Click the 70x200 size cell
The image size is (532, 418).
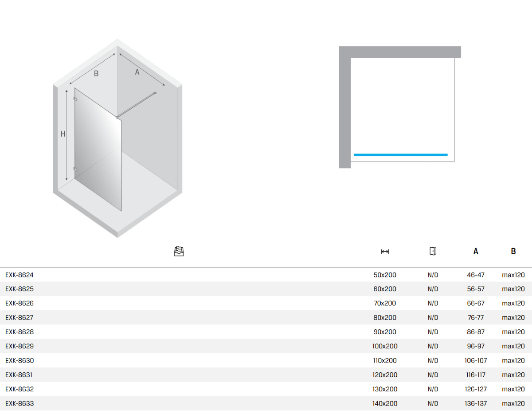(385, 304)
